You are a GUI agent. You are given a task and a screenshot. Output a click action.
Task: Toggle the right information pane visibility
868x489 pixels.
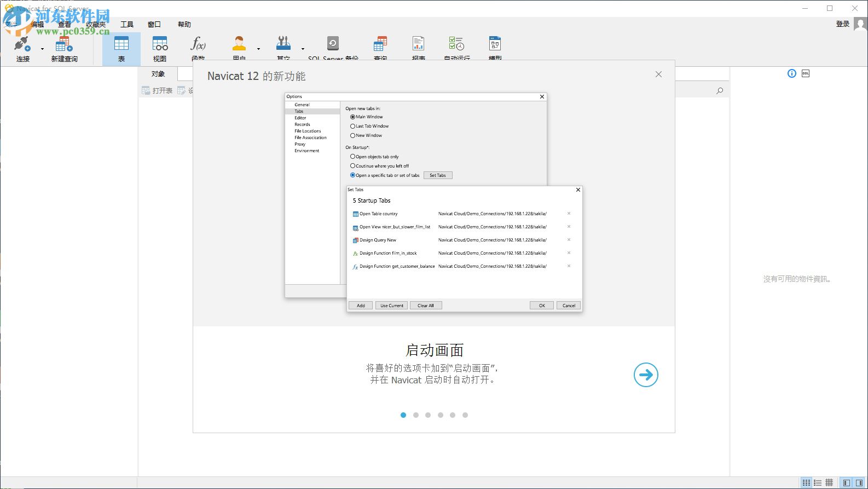pyautogui.click(x=859, y=482)
